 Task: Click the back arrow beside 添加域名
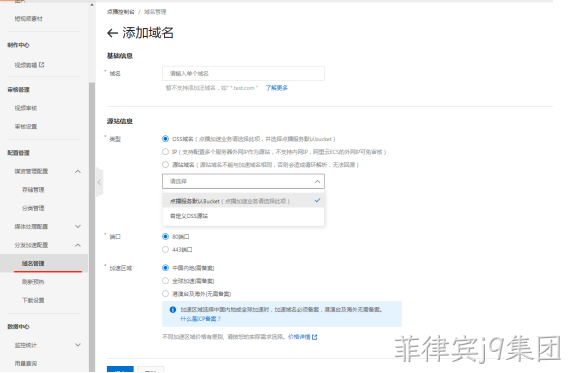(112, 33)
